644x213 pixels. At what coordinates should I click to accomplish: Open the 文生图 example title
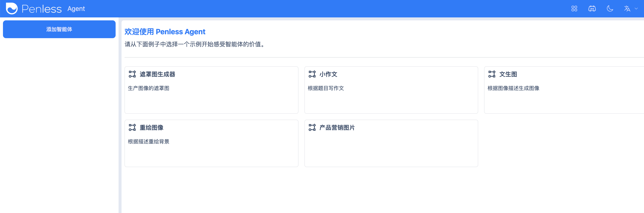508,74
